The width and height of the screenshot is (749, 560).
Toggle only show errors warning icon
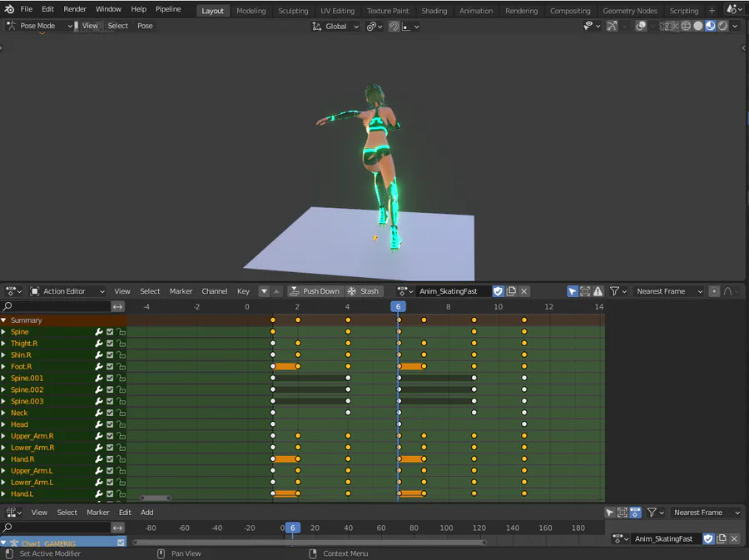pyautogui.click(x=598, y=290)
